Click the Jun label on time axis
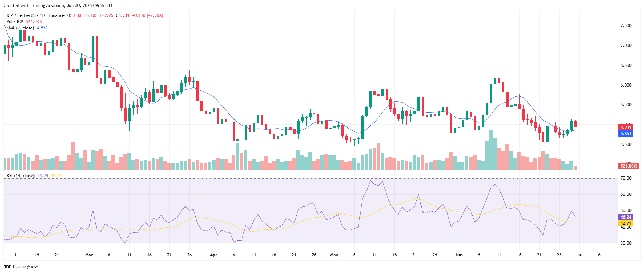 (459, 255)
